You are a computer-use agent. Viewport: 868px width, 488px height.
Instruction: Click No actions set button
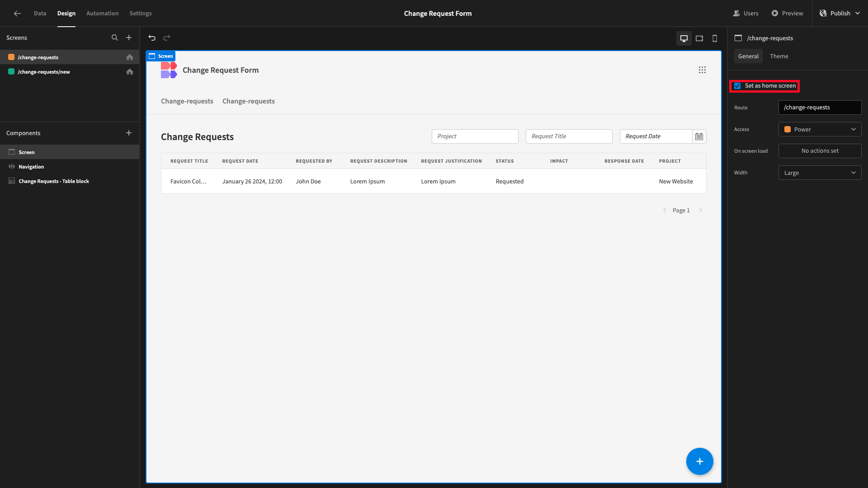pyautogui.click(x=820, y=151)
